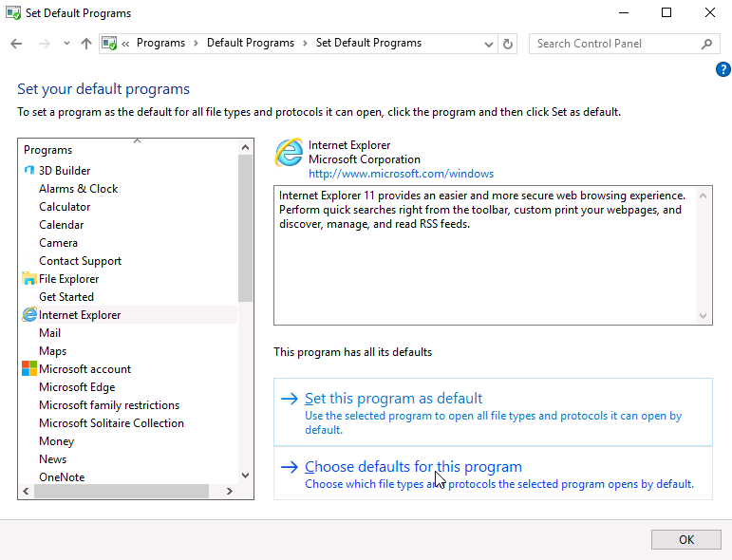
Task: Select Camera in programs list
Action: (58, 243)
